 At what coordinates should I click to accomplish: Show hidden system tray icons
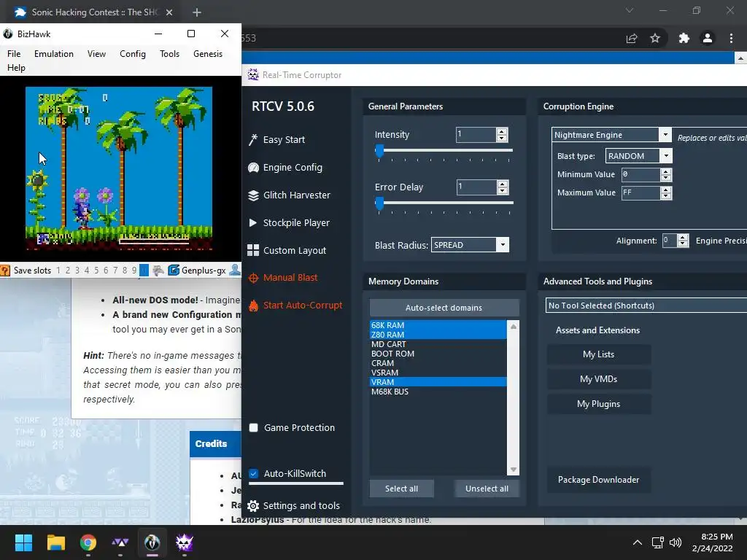[638, 542]
